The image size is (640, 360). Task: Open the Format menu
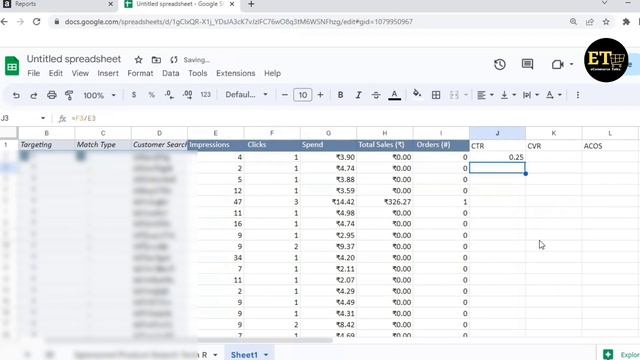(140, 73)
